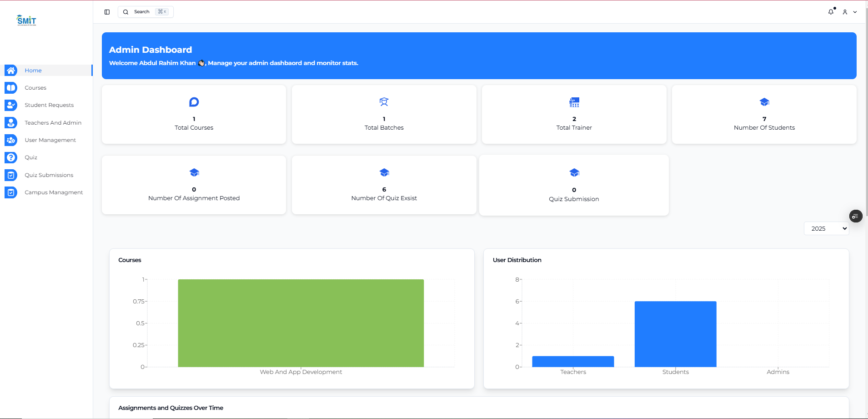Click the keyboard shortcut badge in search
868x419 pixels.
pos(162,12)
